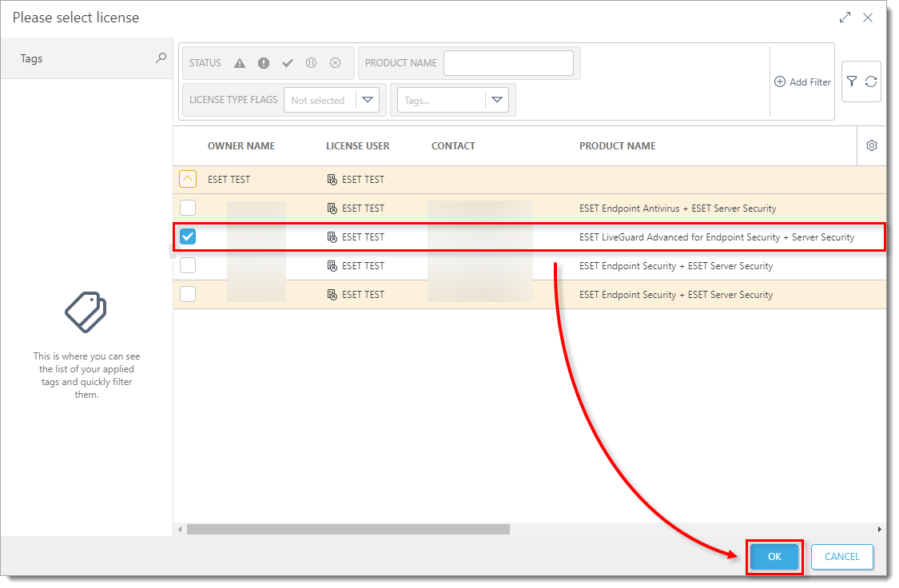Expand the Tags filter dropdown
The width and height of the screenshot is (899, 588).
[497, 100]
